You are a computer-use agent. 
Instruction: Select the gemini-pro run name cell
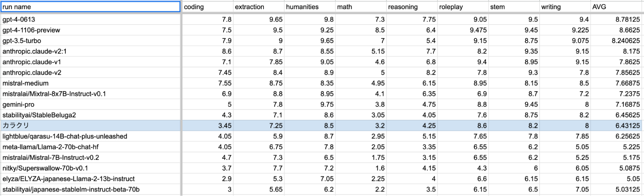click(90, 104)
